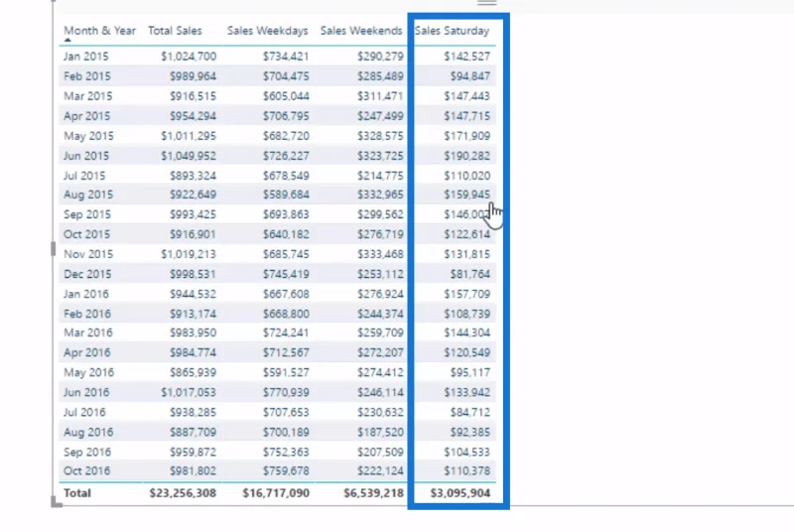Screen dimensions: 794x532
Task: Click Sales Saturday value $95,117
Action: tap(469, 372)
